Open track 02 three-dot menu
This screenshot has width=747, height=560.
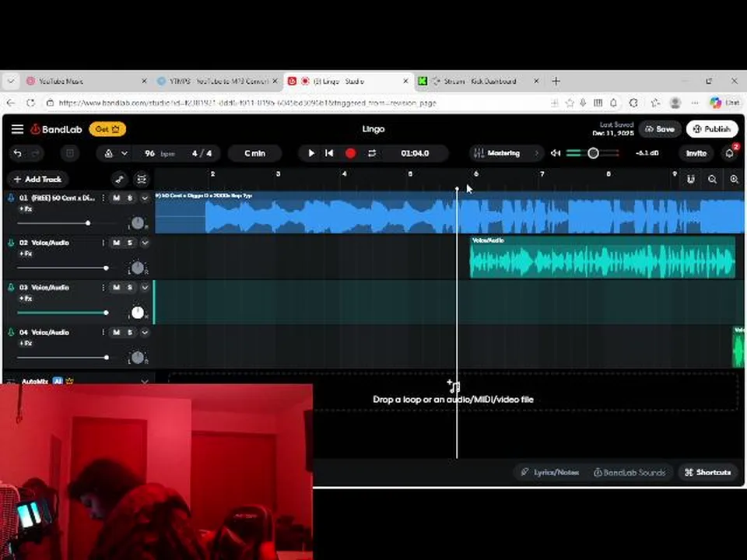tap(103, 243)
